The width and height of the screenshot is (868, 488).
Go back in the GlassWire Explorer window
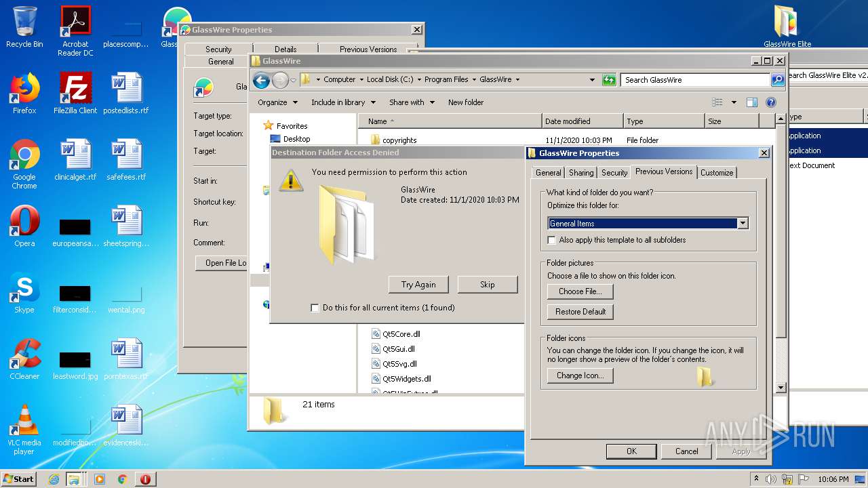[261, 81]
